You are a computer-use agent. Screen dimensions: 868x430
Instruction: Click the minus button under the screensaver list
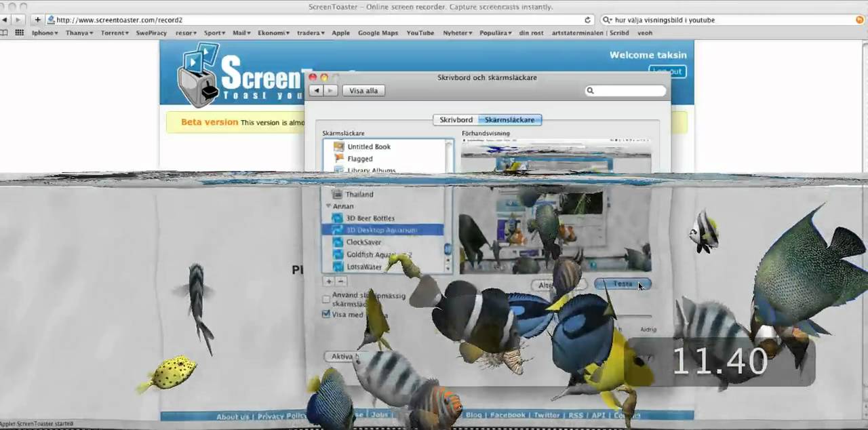(341, 281)
